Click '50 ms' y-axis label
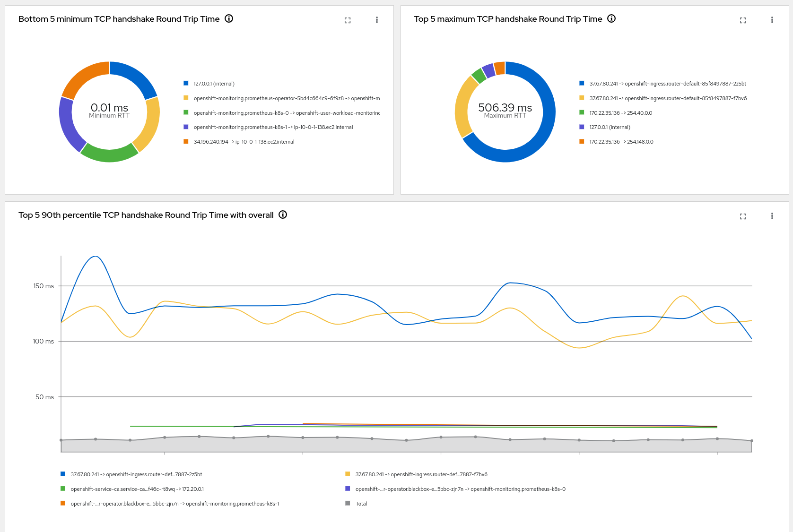The width and height of the screenshot is (793, 532). pos(44,397)
